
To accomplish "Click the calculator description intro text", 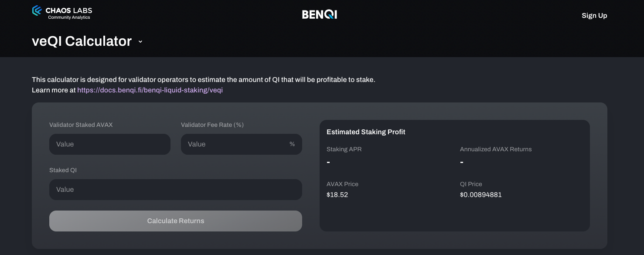I will coord(203,80).
